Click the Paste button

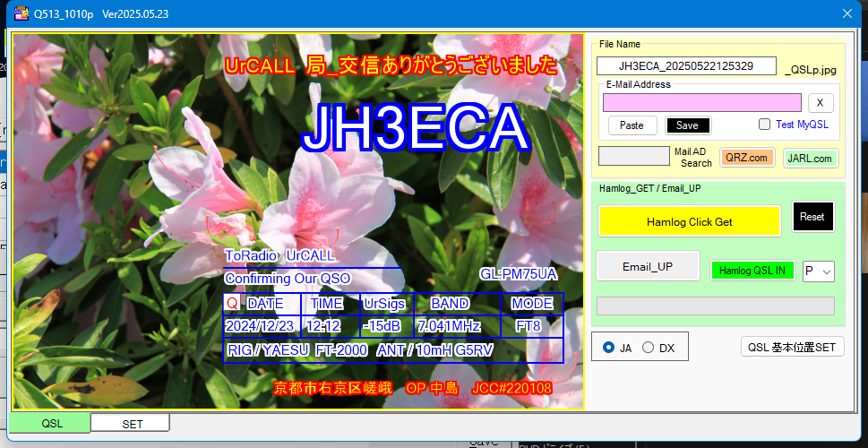tap(632, 125)
